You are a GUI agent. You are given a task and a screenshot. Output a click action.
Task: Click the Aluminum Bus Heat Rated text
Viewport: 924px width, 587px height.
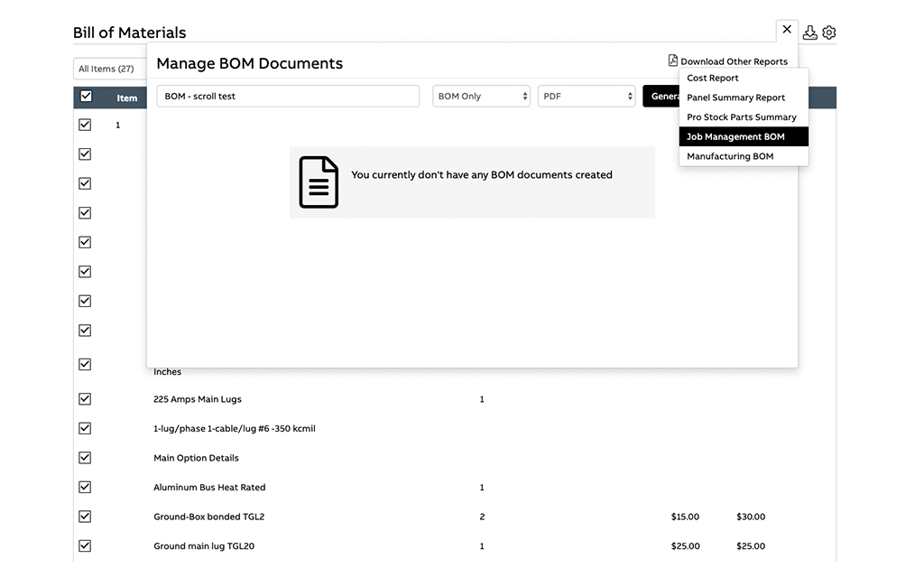pyautogui.click(x=209, y=487)
